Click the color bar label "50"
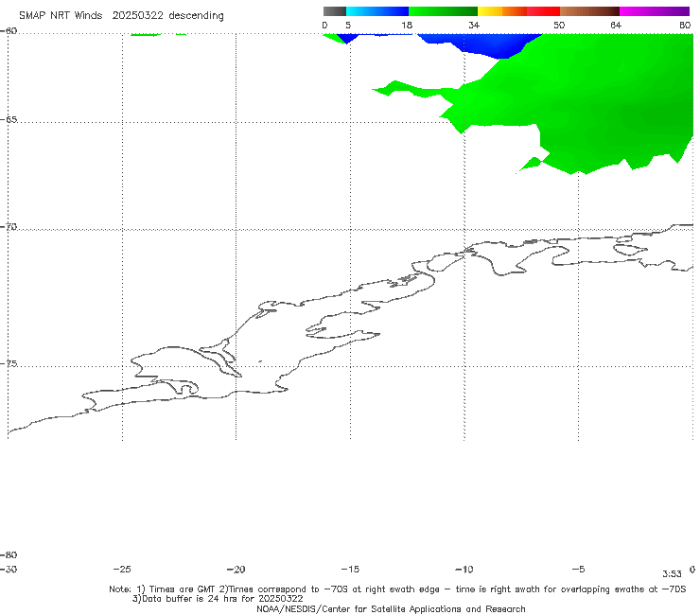This screenshot has height=615, width=700. [559, 25]
